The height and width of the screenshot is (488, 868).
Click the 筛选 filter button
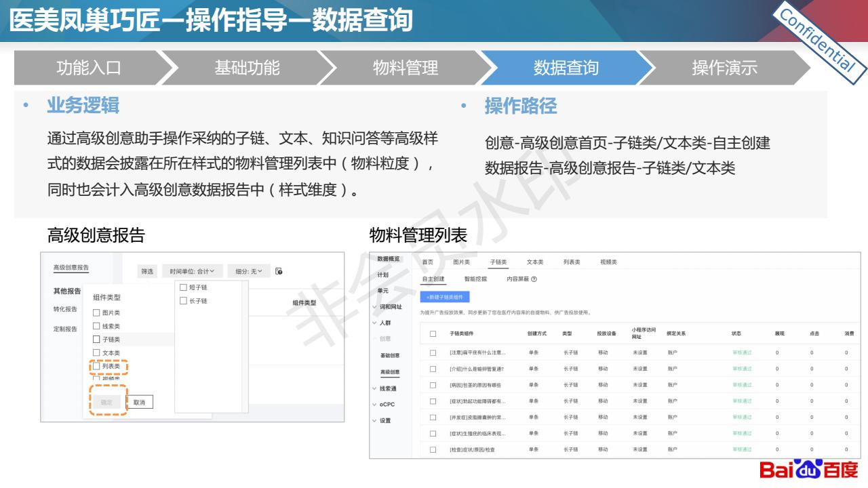(x=147, y=272)
